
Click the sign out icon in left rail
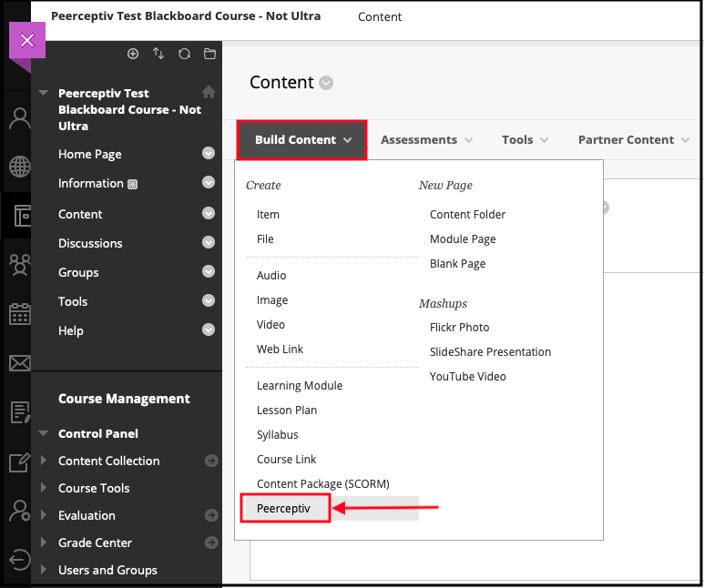(x=19, y=558)
